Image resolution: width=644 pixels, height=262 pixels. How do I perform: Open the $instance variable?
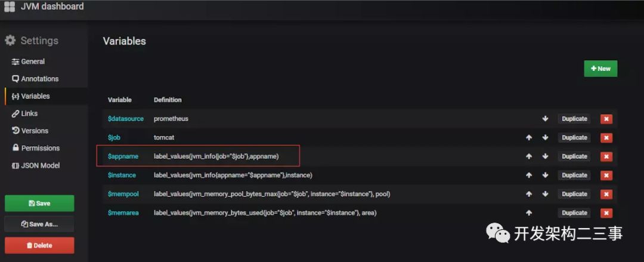click(x=122, y=175)
